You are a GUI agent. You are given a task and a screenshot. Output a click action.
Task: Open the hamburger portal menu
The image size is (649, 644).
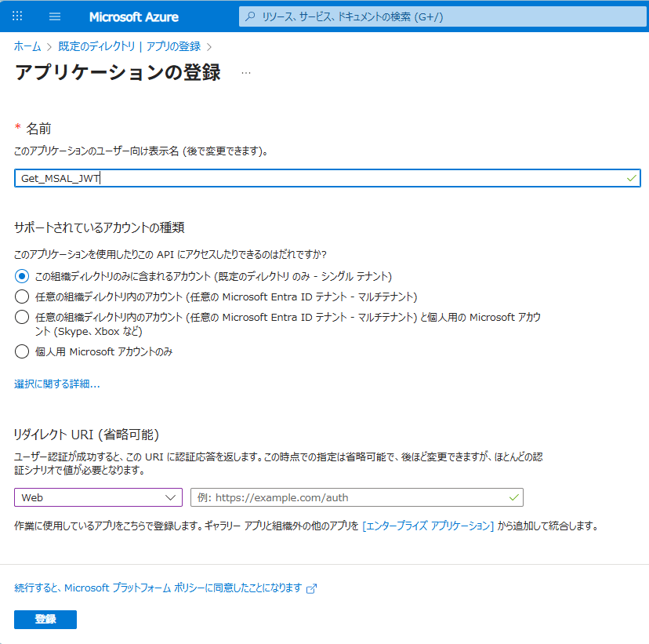click(55, 16)
